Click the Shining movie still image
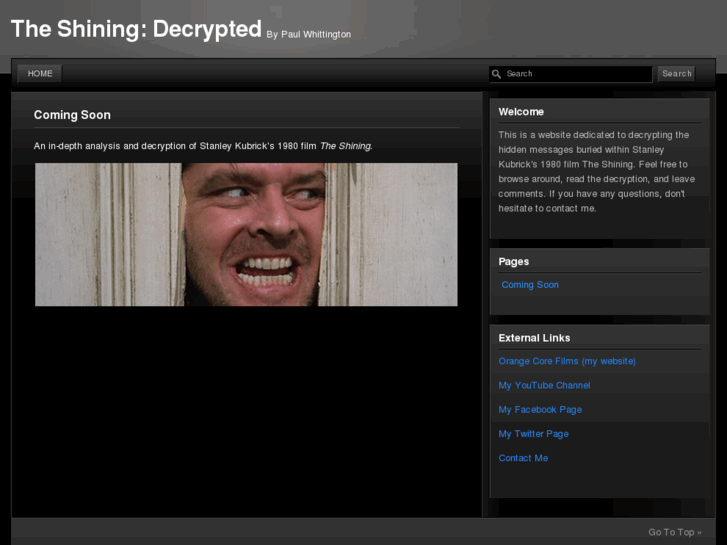Viewport: 727px width, 545px height. (246, 234)
